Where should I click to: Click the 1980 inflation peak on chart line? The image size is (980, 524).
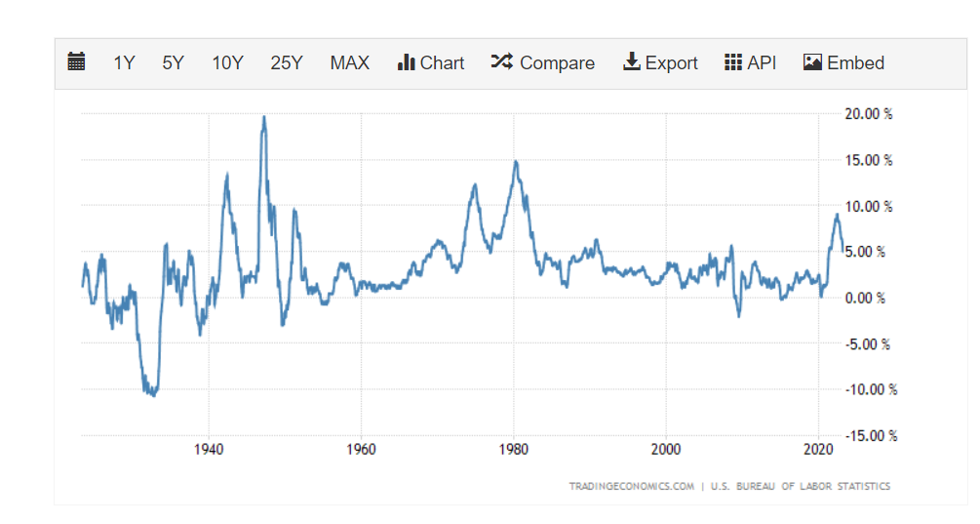pos(516,163)
